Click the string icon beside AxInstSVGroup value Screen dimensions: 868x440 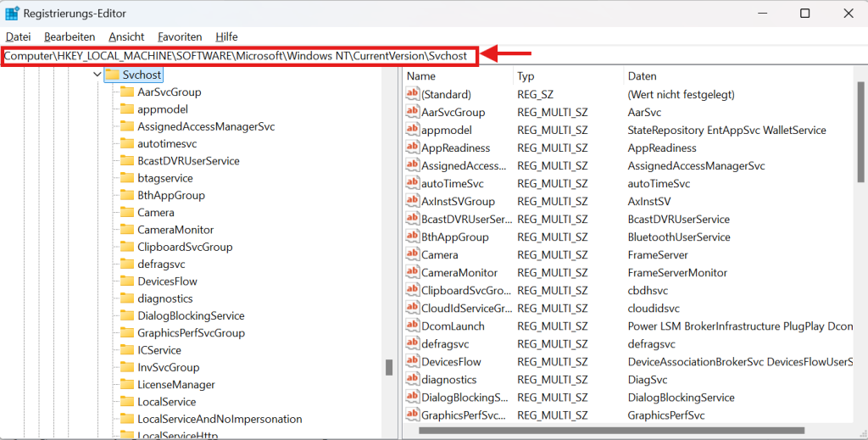pyautogui.click(x=412, y=200)
